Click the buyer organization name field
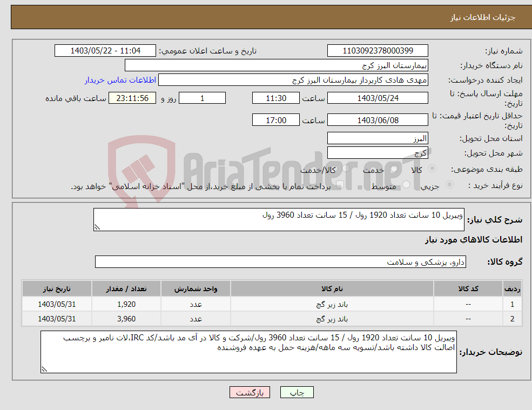This screenshot has width=532, height=410. point(277,65)
